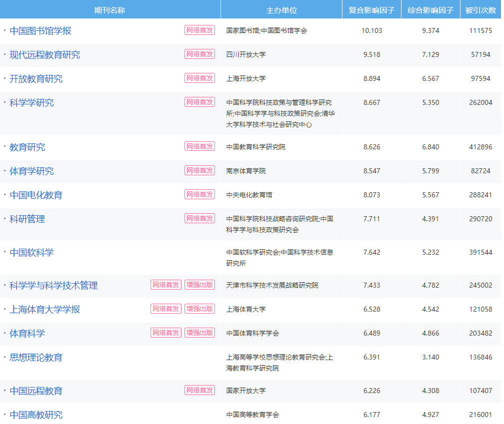Click 增强出版 tag for 上海体育大学学报
This screenshot has width=504, height=424.
[x=199, y=309]
